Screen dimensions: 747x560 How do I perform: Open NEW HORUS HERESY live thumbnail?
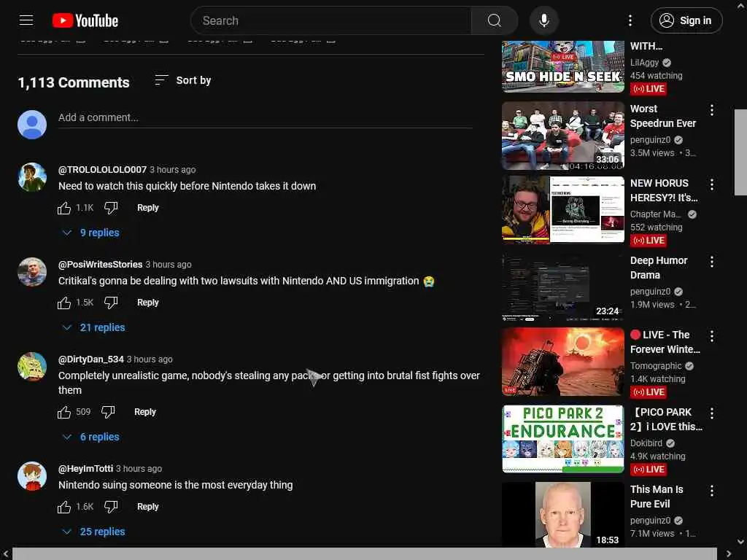pyautogui.click(x=563, y=209)
